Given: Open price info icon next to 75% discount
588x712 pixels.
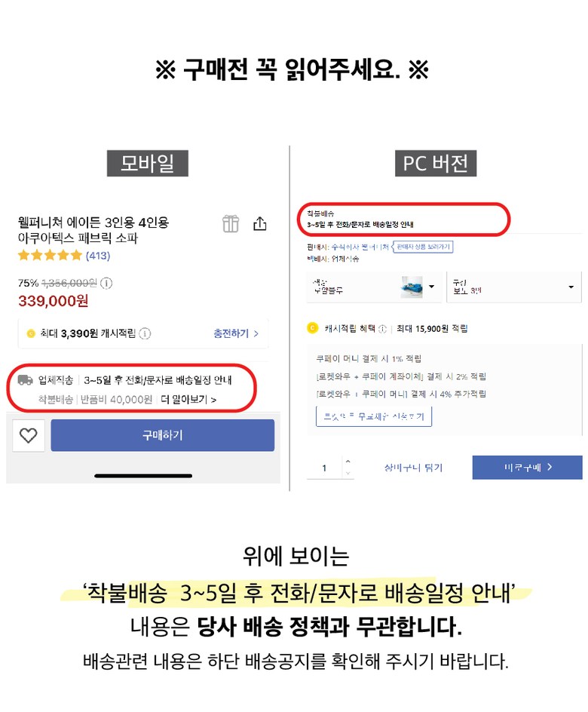Looking at the screenshot, I should click(106, 284).
